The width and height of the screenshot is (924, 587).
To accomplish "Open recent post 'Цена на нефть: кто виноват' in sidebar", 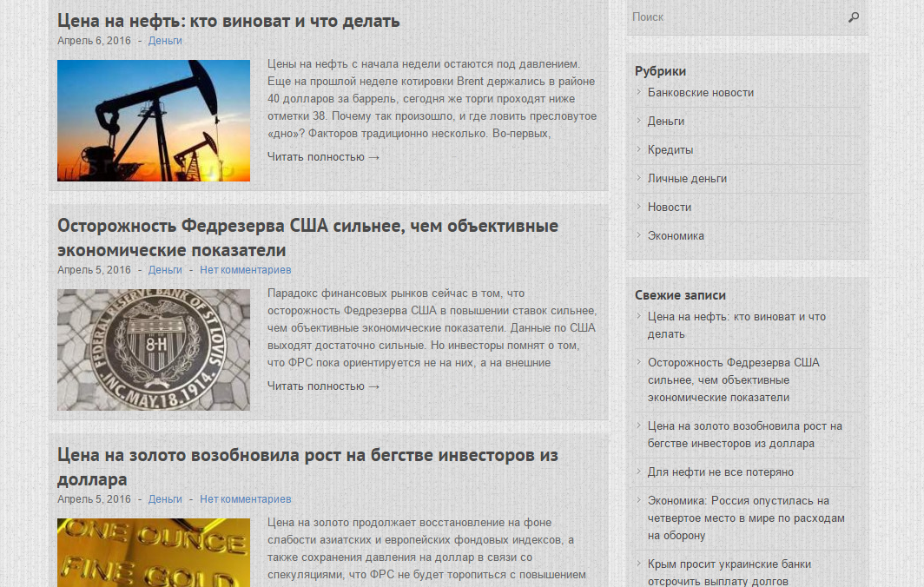I will coord(736,326).
